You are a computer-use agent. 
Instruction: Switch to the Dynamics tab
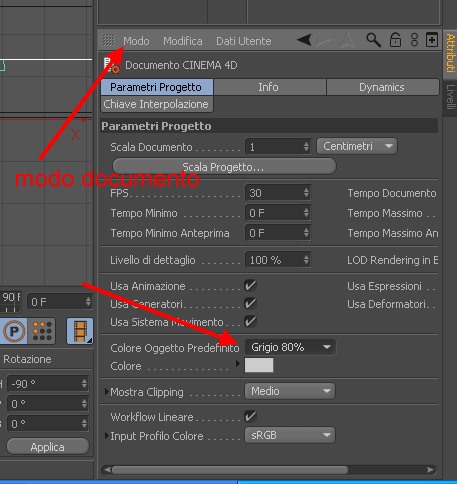[383, 87]
